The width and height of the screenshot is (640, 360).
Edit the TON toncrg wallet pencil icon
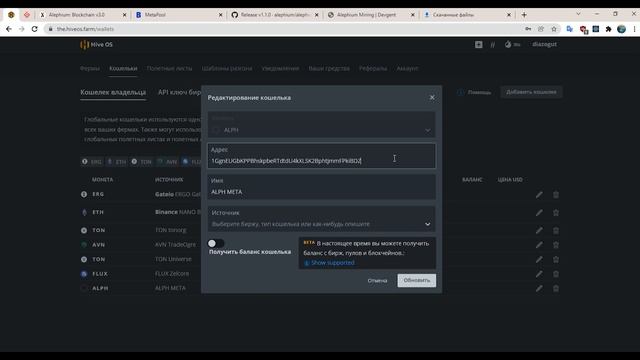539,231
